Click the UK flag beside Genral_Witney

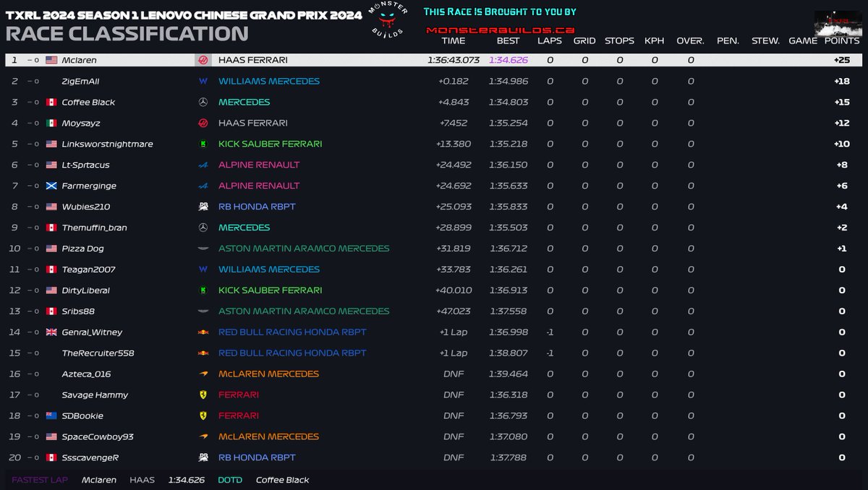coord(51,332)
